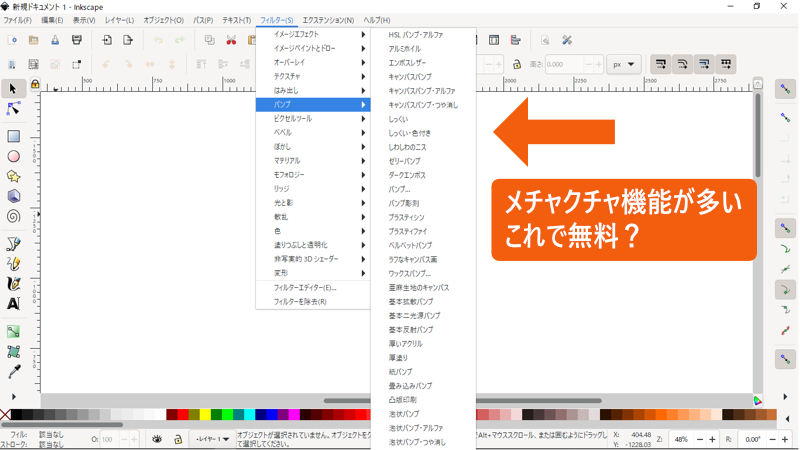The width and height of the screenshot is (800, 450).
Task: Click the Print icon
Action: pos(77,40)
